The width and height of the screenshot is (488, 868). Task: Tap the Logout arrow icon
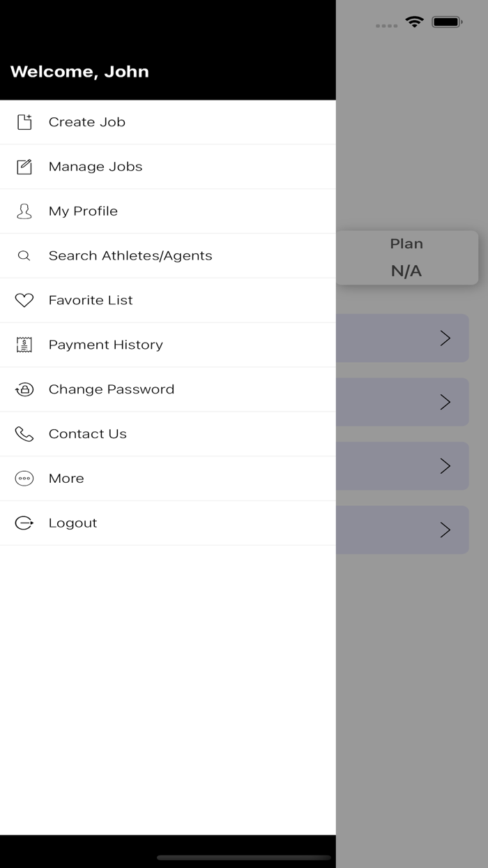tap(24, 523)
